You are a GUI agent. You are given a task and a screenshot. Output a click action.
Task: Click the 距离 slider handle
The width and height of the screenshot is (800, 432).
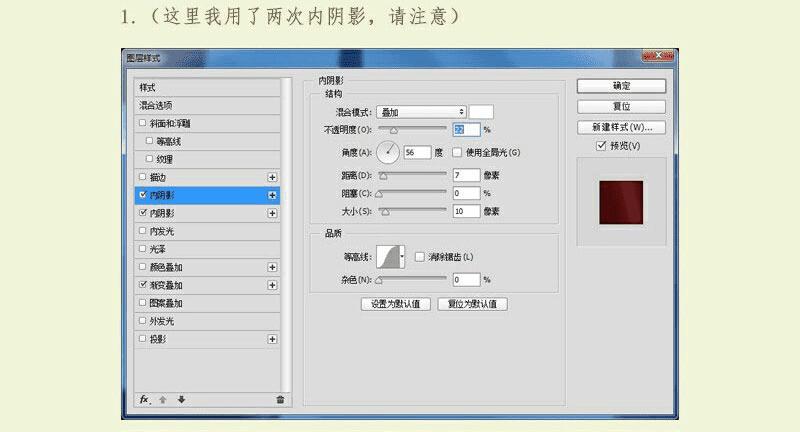383,176
